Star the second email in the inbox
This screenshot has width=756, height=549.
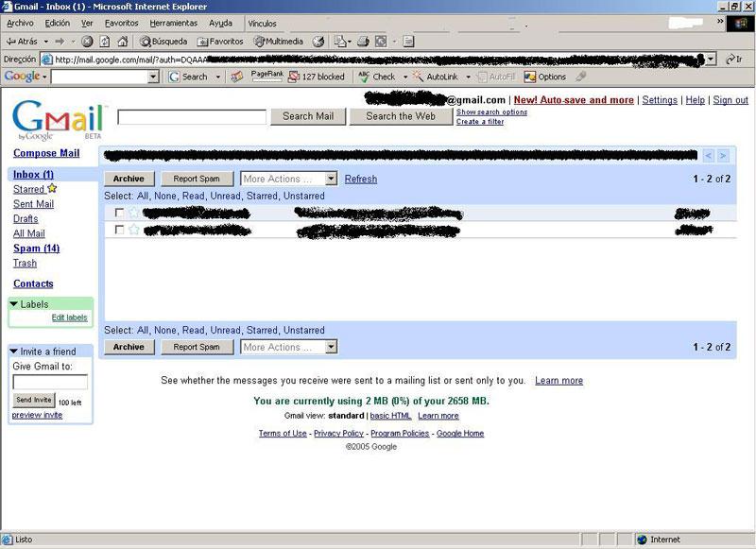tap(134, 230)
